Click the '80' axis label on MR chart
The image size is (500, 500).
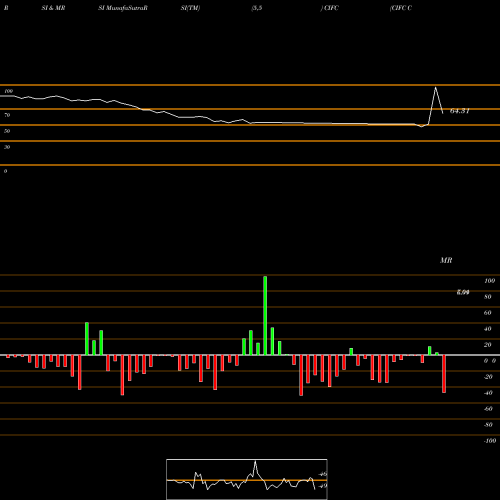(488, 297)
